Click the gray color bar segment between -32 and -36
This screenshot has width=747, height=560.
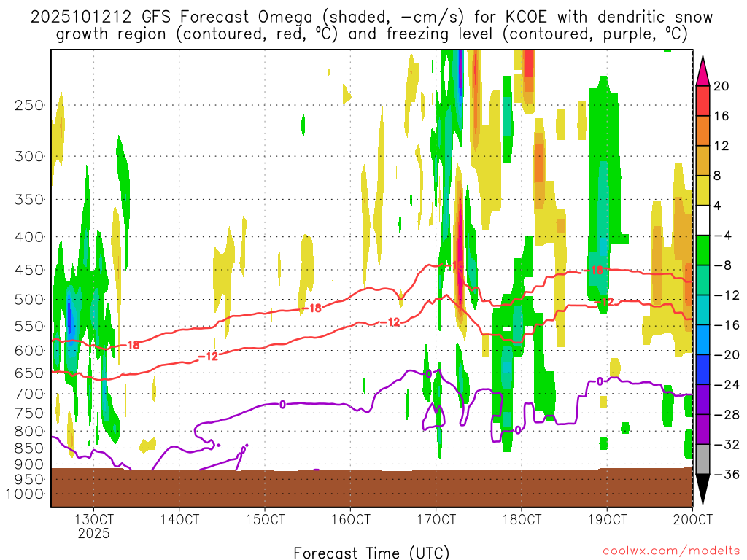[703, 459]
